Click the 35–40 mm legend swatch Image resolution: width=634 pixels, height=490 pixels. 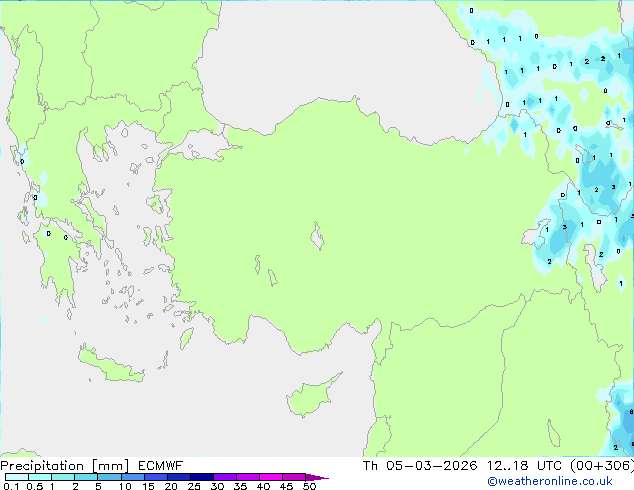point(247,477)
